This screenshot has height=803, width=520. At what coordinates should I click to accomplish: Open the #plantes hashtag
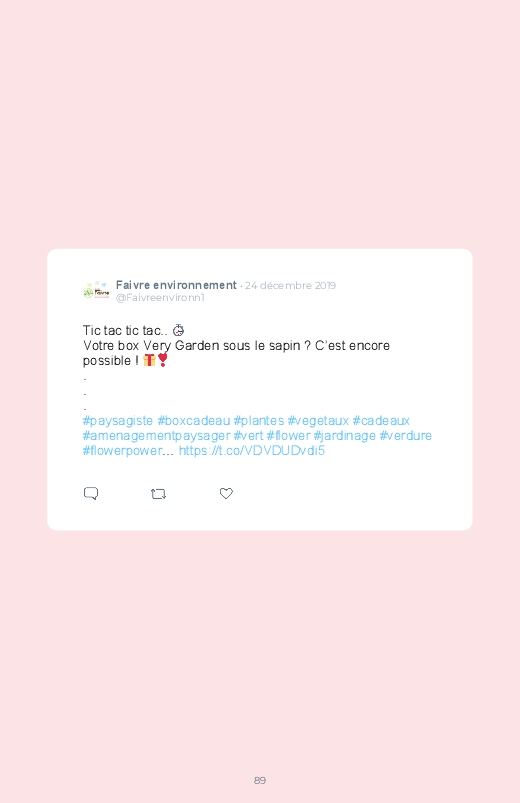[x=259, y=421]
